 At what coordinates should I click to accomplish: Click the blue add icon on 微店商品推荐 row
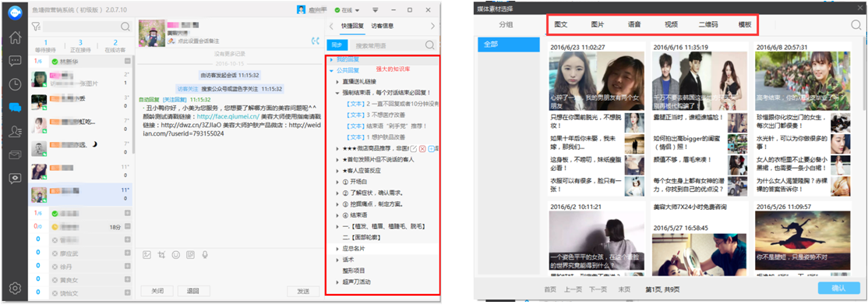[x=431, y=149]
